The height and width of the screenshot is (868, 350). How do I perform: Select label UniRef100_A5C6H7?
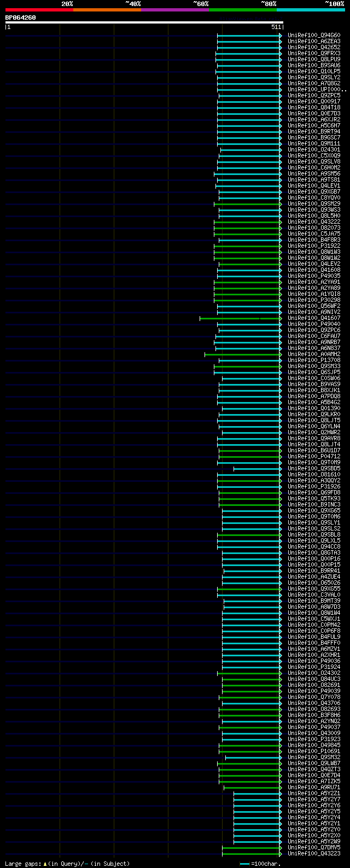[x=314, y=125]
